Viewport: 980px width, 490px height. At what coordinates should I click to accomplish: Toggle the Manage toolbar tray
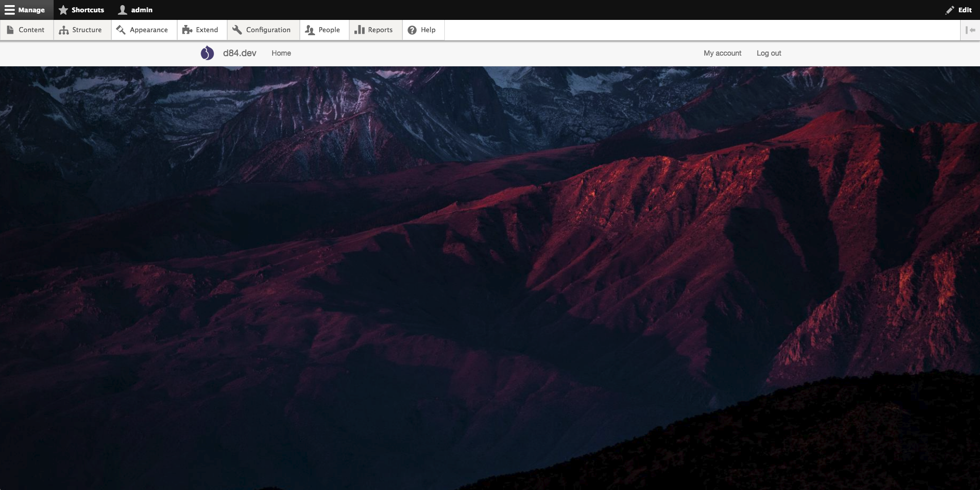point(26,10)
